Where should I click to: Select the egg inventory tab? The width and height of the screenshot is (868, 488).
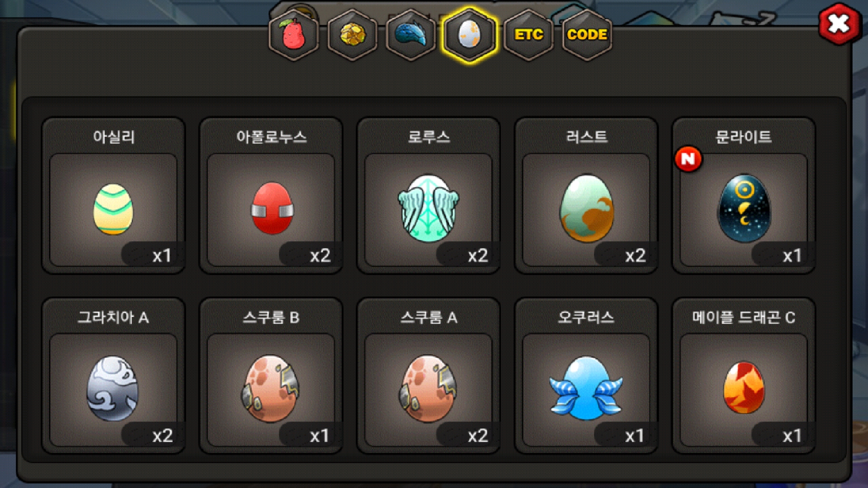tap(469, 34)
